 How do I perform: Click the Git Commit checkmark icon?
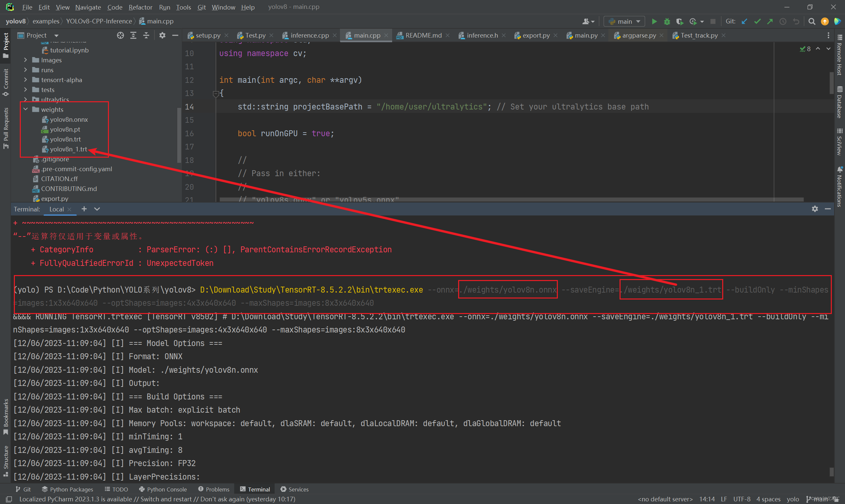(x=757, y=21)
